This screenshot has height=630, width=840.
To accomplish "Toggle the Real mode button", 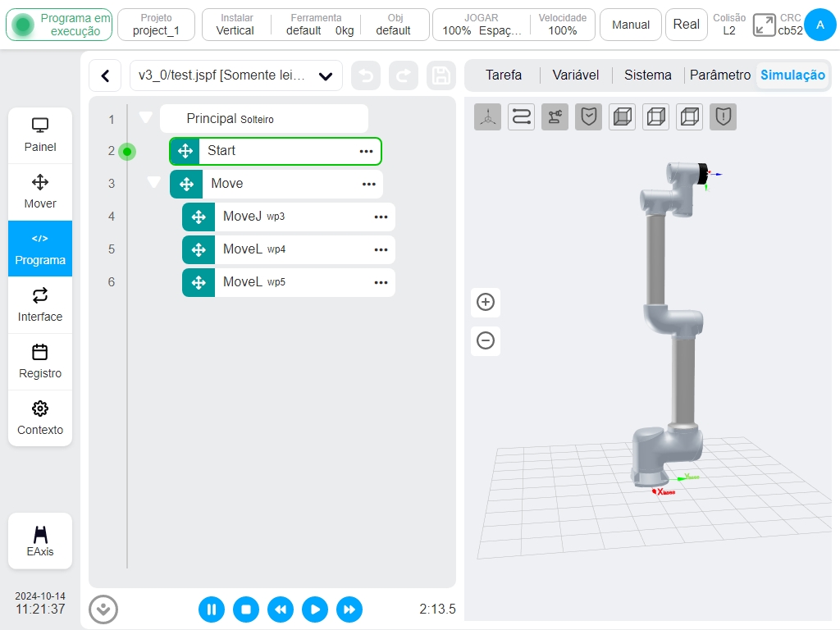I will click(687, 25).
